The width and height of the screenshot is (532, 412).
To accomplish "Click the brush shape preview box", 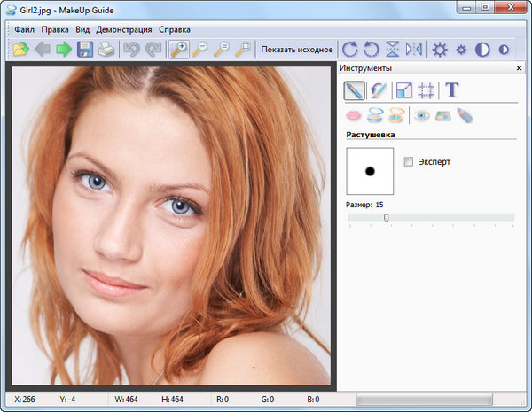I will pos(370,171).
